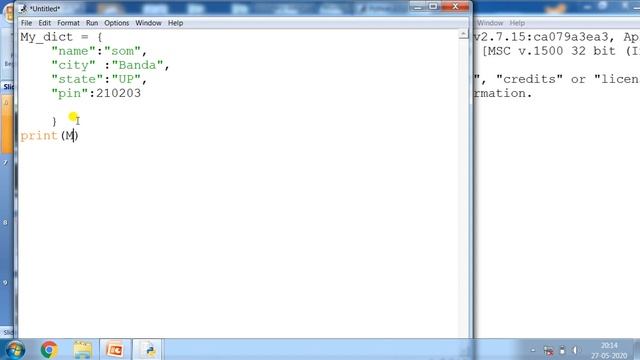640x360 pixels.
Task: Open Window menu in the Python shell behind
Action: click(490, 23)
